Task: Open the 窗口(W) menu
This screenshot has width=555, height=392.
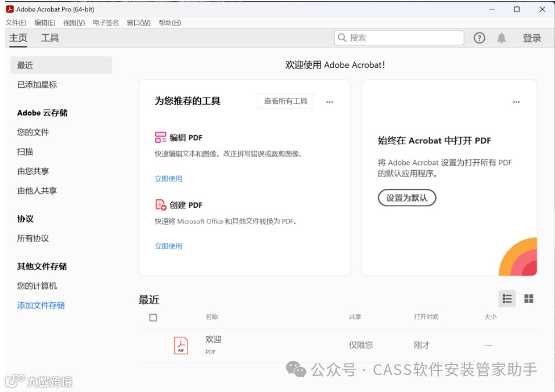Action: pyautogui.click(x=138, y=23)
